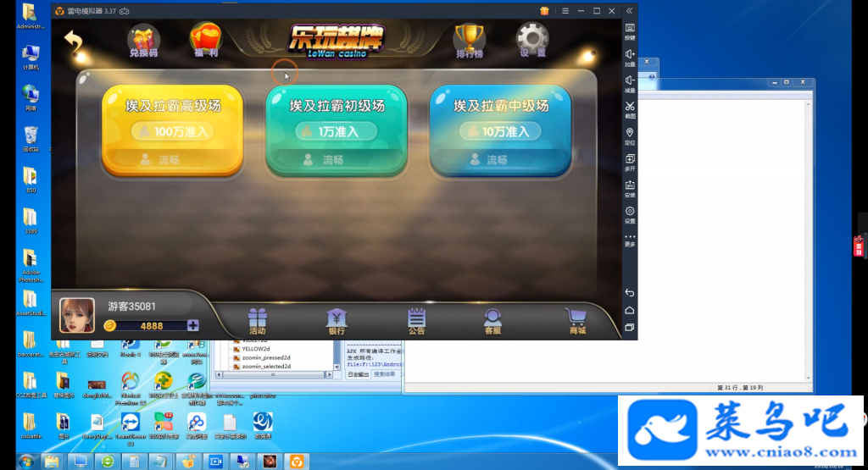Enter the 埃及拉霸初级场 green room
Image resolution: width=868 pixels, height=470 pixels.
tap(337, 130)
